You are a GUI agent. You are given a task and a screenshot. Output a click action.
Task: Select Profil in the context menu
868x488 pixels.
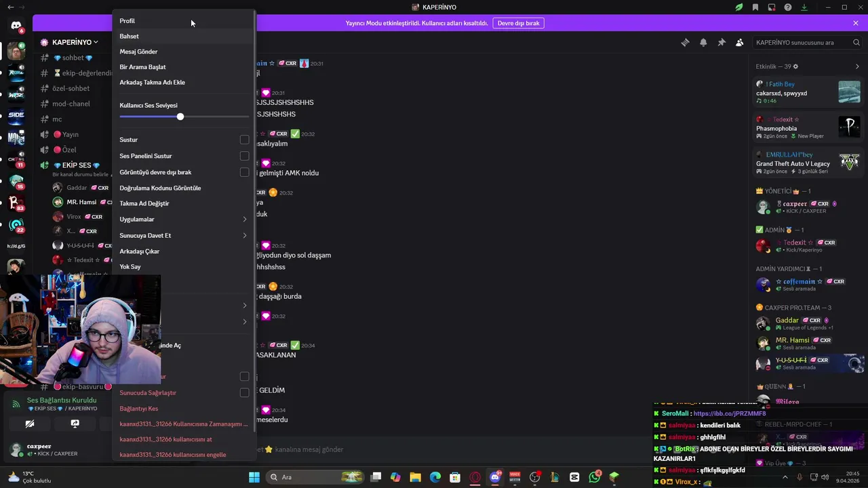pos(183,21)
